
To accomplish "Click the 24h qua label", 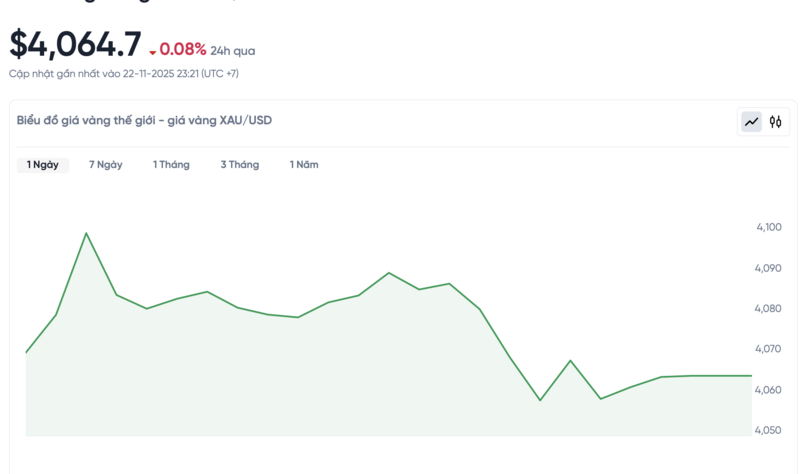I will click(x=233, y=51).
